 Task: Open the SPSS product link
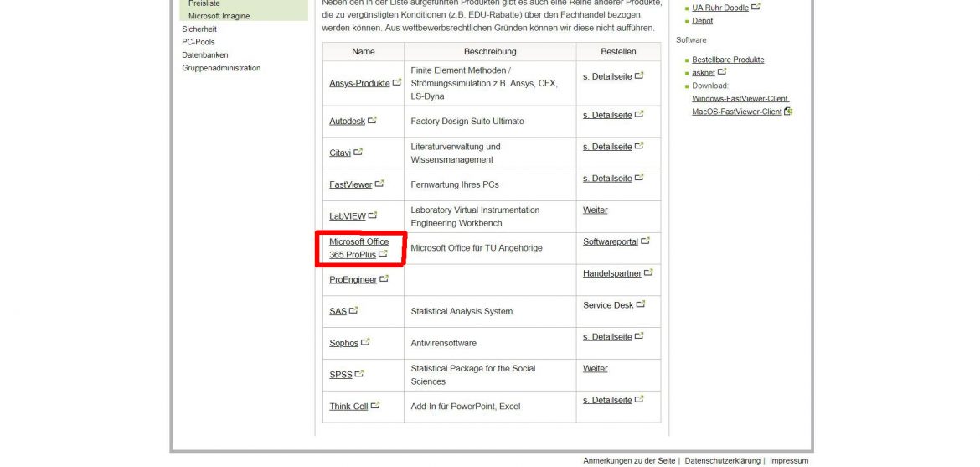tap(341, 375)
